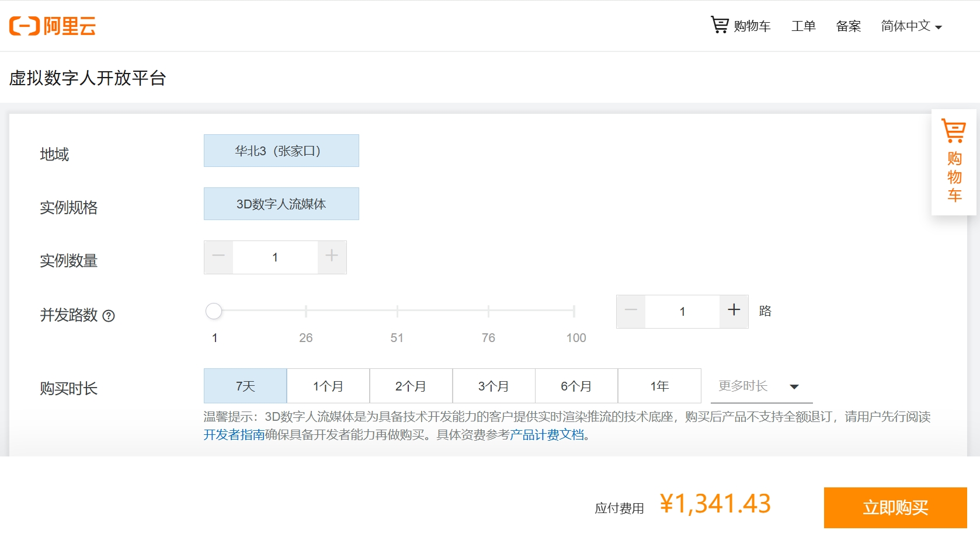Click the 并发路数 slider handle
This screenshot has height=544, width=980.
(214, 311)
